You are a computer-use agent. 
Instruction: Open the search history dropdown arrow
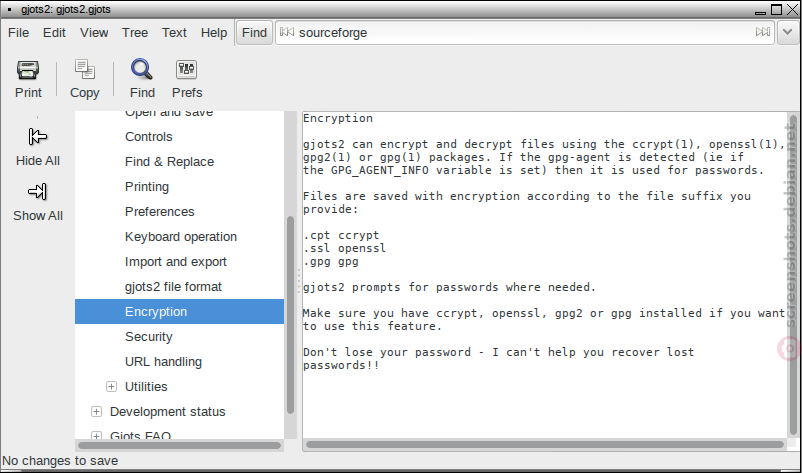pos(788,33)
